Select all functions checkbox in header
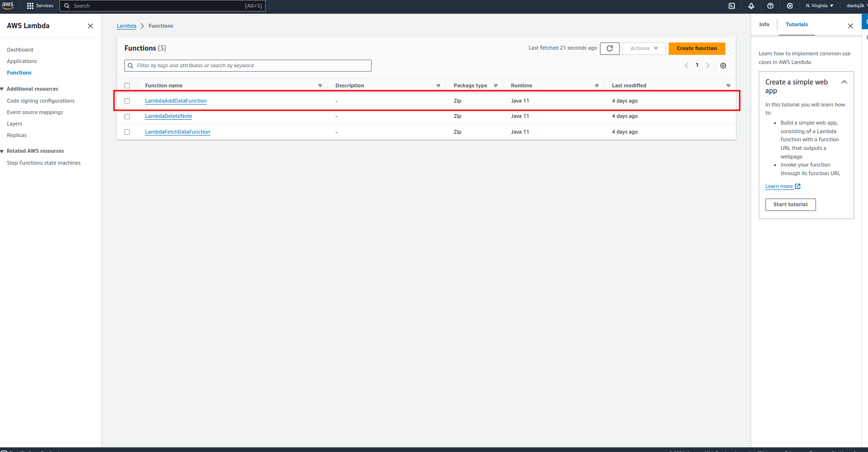Screen dimensions: 868x452 point(127,85)
